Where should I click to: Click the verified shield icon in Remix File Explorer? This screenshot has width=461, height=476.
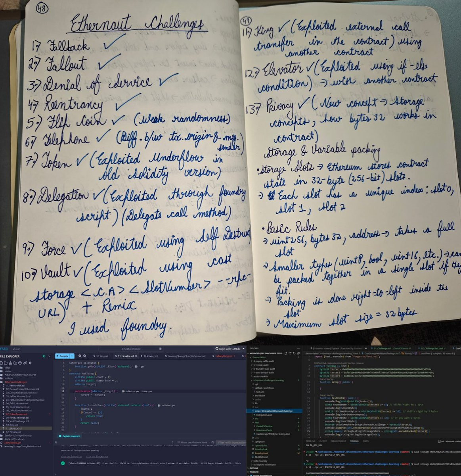[x=44, y=356]
